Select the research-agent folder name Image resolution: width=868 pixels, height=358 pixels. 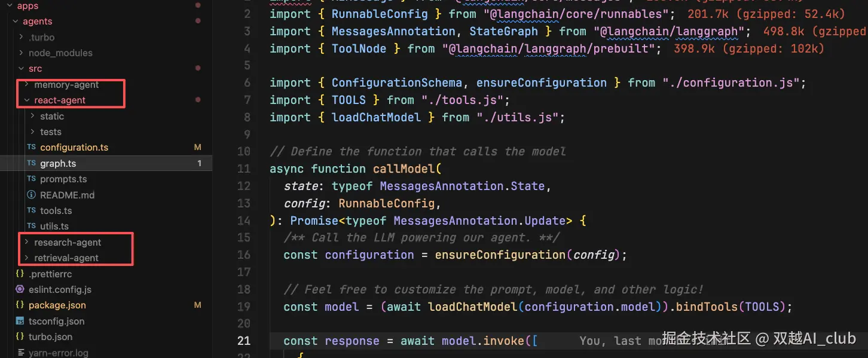pyautogui.click(x=68, y=242)
